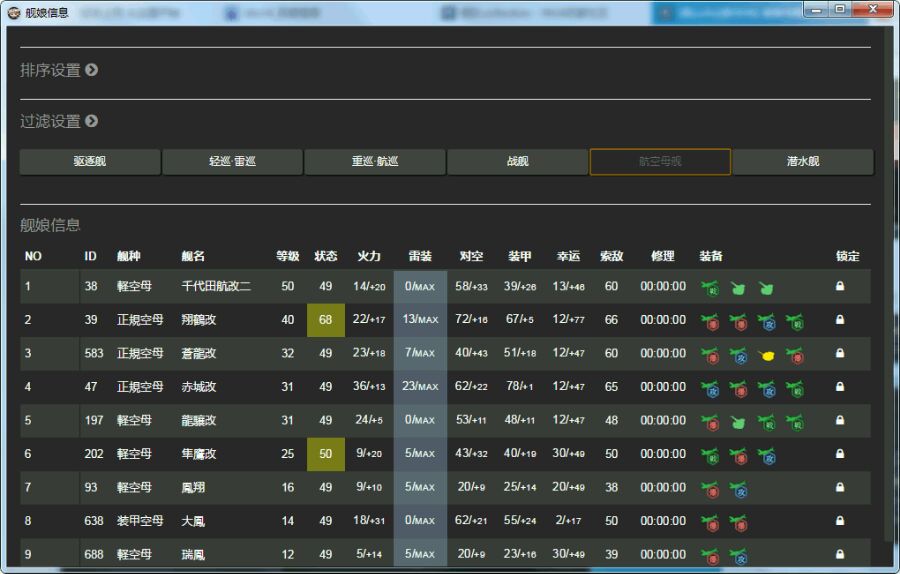Filter by 轻巡·雷巡 ship type
This screenshot has height=574, width=900.
coord(232,161)
